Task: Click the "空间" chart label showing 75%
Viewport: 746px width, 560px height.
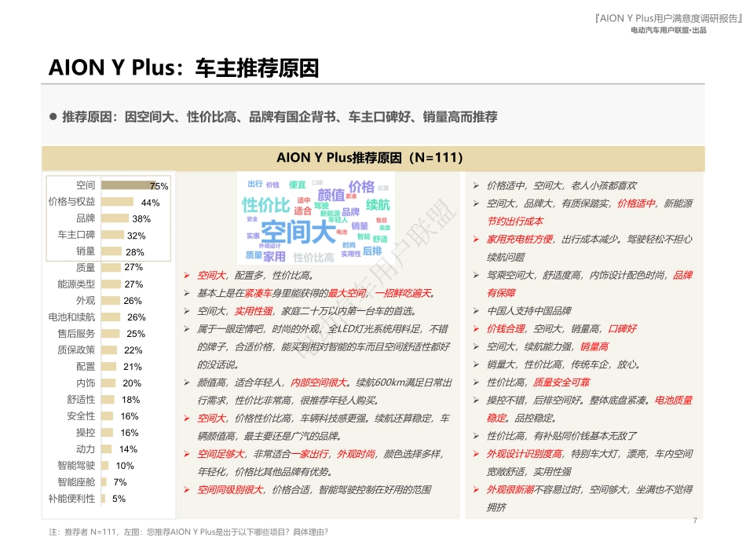Action: pyautogui.click(x=84, y=185)
